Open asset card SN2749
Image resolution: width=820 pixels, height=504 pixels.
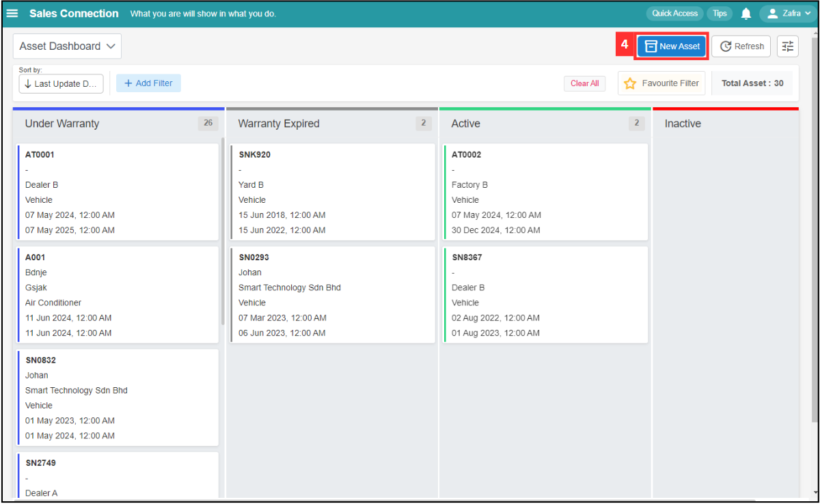(118, 475)
